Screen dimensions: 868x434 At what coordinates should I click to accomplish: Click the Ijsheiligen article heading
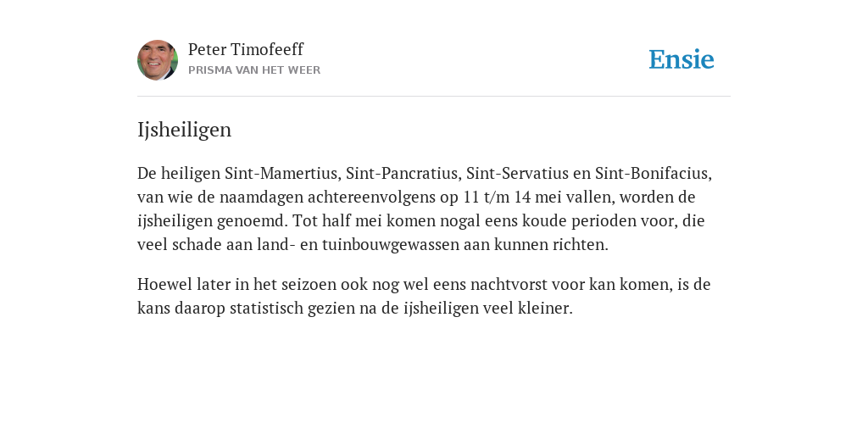point(184,130)
